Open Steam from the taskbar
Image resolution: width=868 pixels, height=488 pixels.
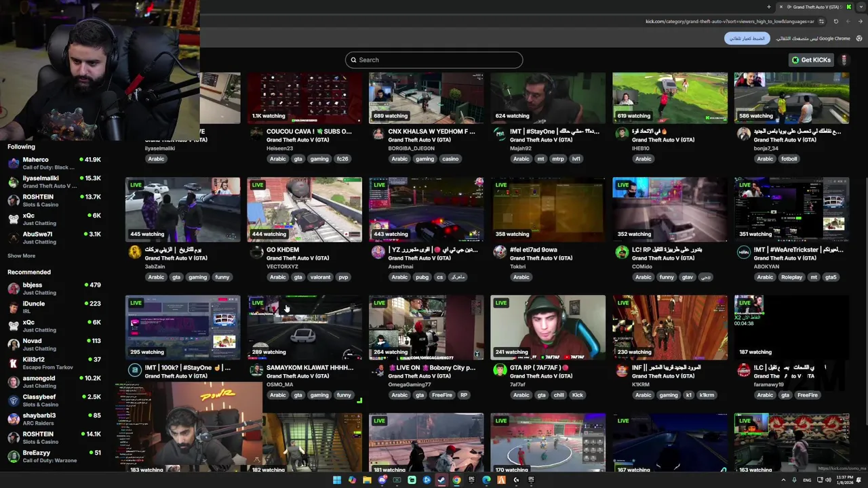click(x=441, y=480)
